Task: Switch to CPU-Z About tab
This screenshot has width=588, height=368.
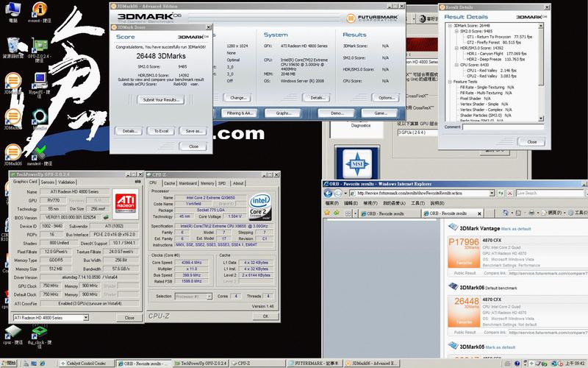Action: 238,183
